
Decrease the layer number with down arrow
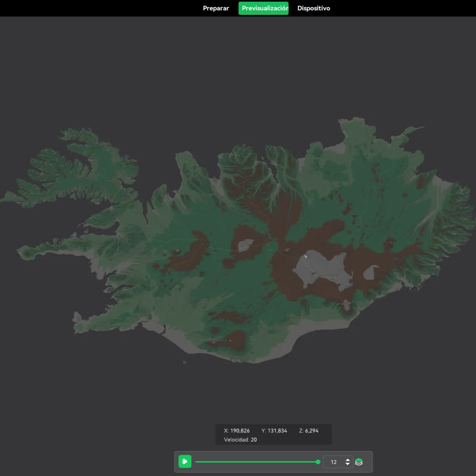tap(348, 464)
